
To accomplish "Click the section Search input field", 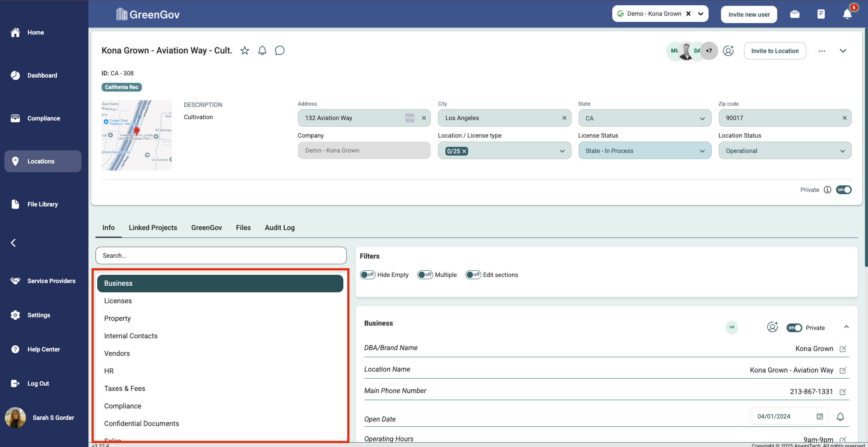I will point(221,255).
